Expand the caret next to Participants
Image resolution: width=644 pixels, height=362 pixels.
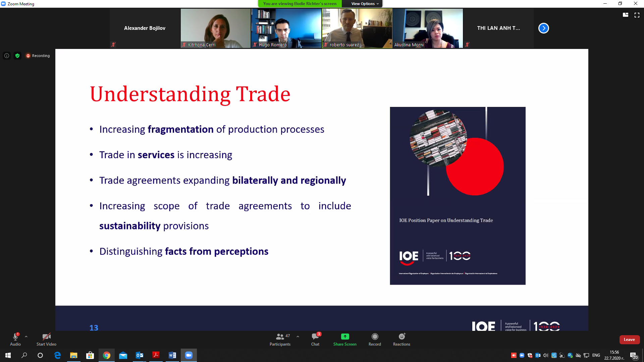point(298,337)
